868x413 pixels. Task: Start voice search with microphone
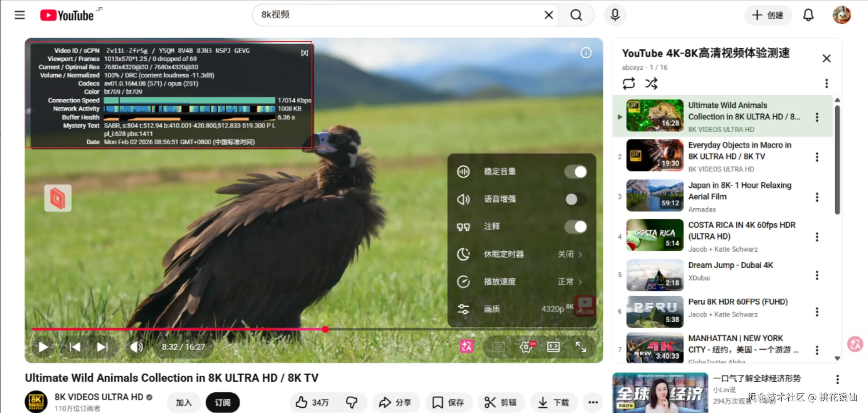[x=615, y=15]
